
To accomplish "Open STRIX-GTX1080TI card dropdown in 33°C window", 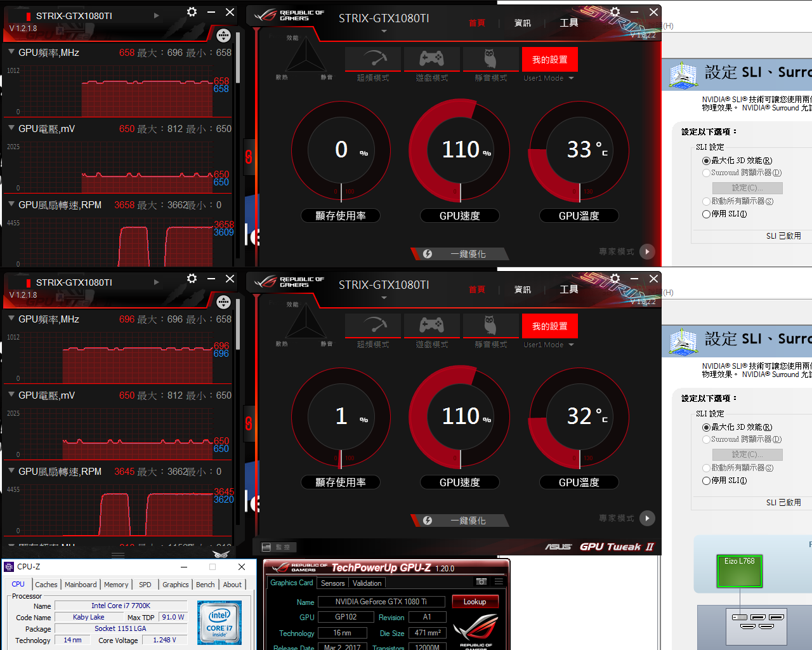I will [x=384, y=31].
